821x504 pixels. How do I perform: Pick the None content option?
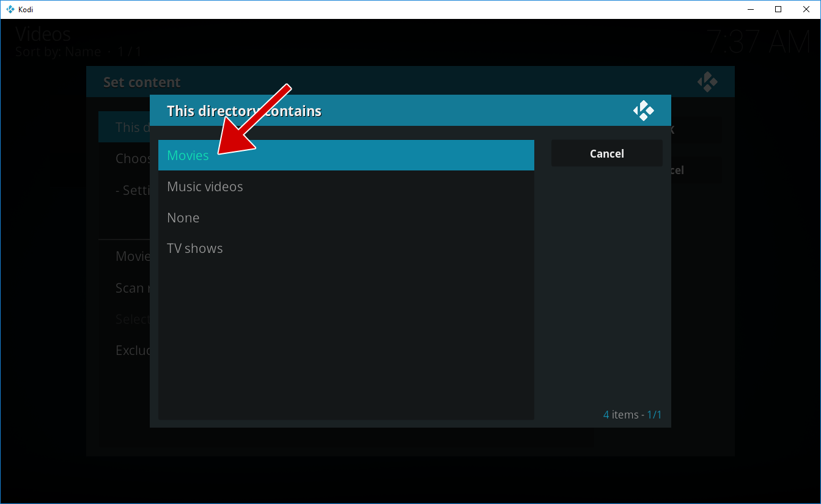[346, 217]
